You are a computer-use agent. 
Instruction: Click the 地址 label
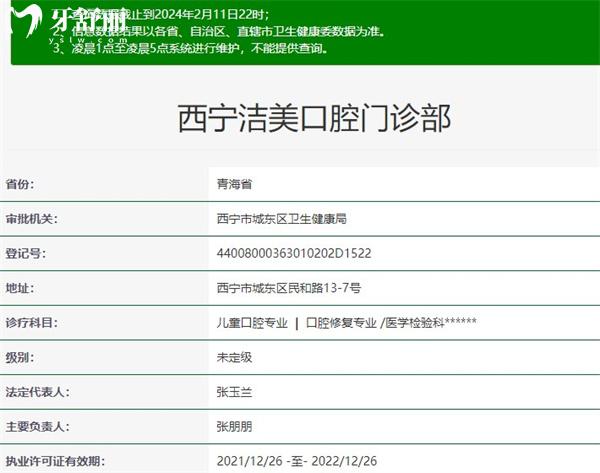[x=20, y=288]
